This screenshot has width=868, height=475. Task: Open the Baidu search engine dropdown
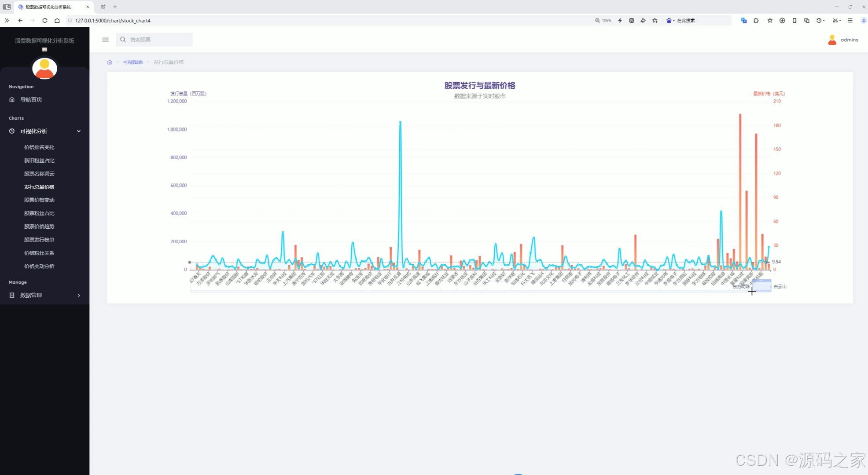[x=670, y=20]
